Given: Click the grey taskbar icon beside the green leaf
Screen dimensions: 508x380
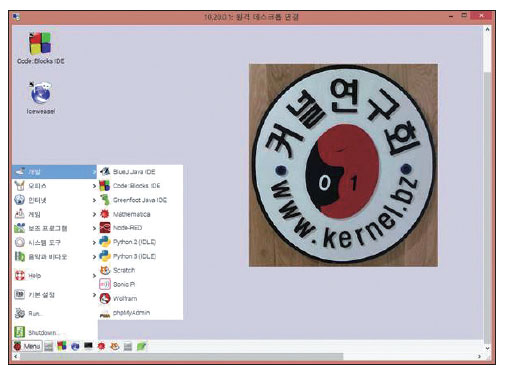Looking at the screenshot, I should pyautogui.click(x=128, y=346).
